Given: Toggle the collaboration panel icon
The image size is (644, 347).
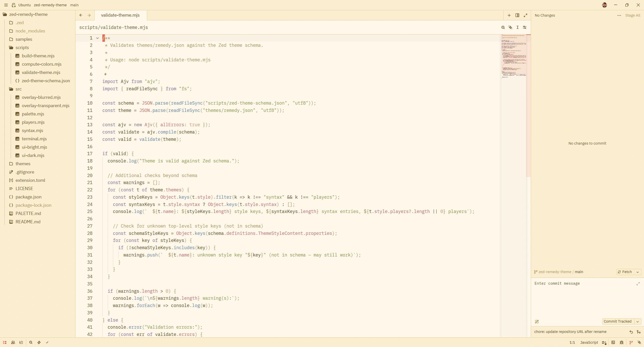Looking at the screenshot, I should [x=13, y=342].
